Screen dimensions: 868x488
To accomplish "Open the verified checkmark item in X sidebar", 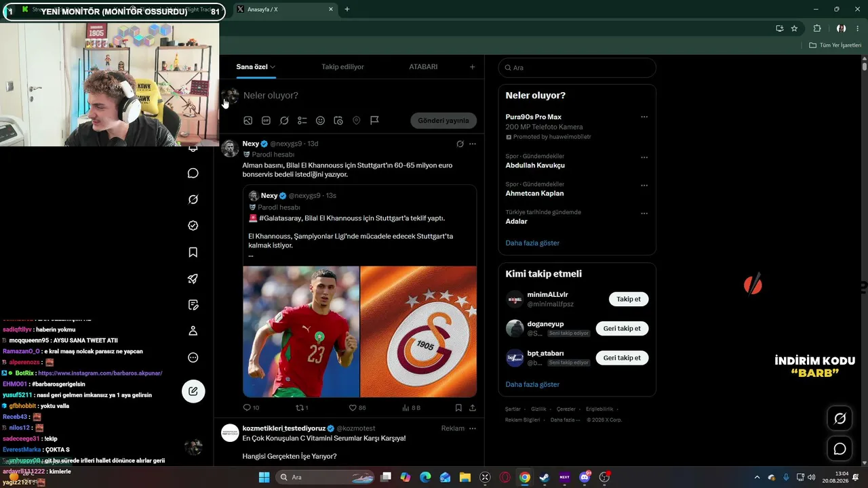I will click(x=193, y=226).
